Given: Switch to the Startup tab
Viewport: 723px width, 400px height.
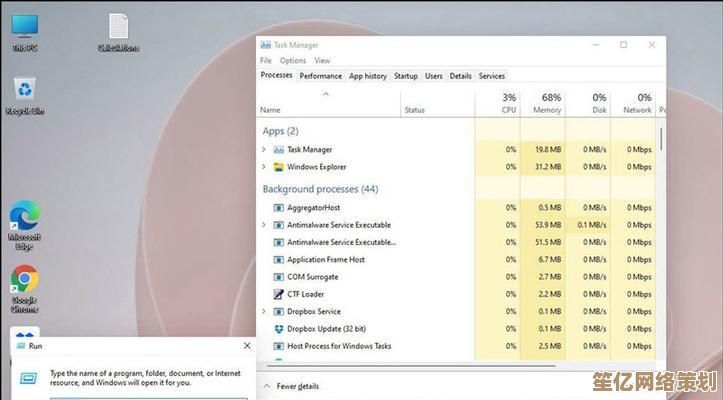Looking at the screenshot, I should pyautogui.click(x=405, y=76).
